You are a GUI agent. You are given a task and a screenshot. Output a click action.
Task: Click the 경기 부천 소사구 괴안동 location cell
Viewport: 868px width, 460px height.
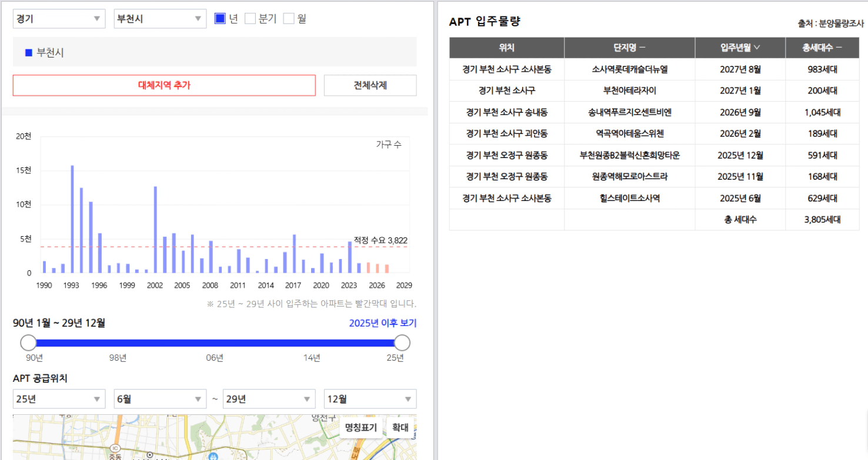pyautogui.click(x=507, y=134)
